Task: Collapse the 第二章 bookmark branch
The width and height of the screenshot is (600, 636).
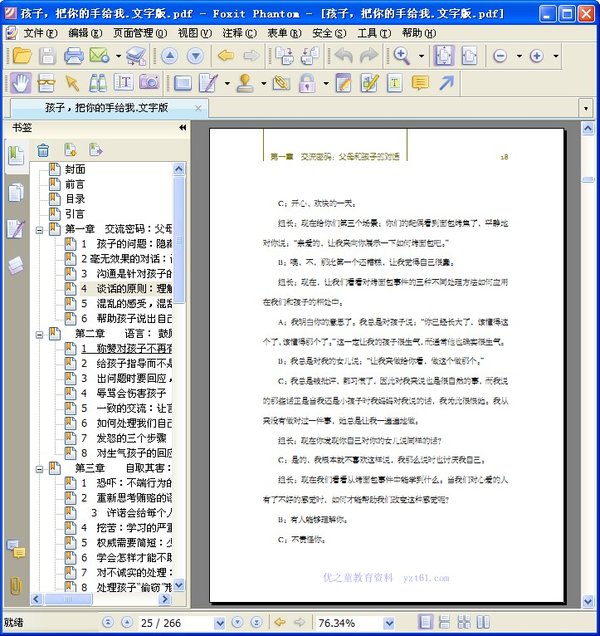Action: point(39,335)
